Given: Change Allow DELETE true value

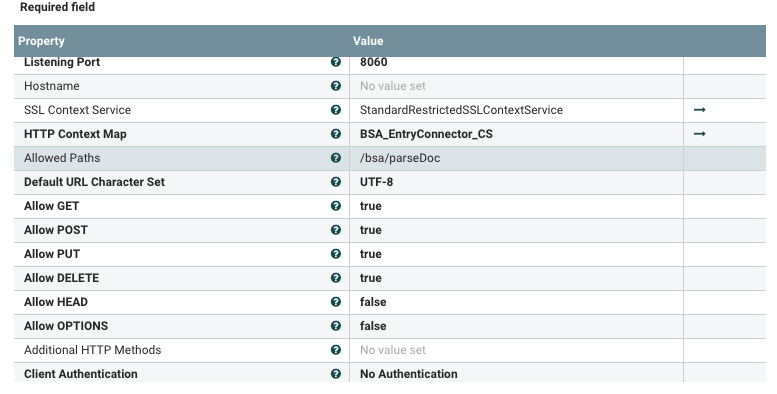Looking at the screenshot, I should tap(516, 278).
